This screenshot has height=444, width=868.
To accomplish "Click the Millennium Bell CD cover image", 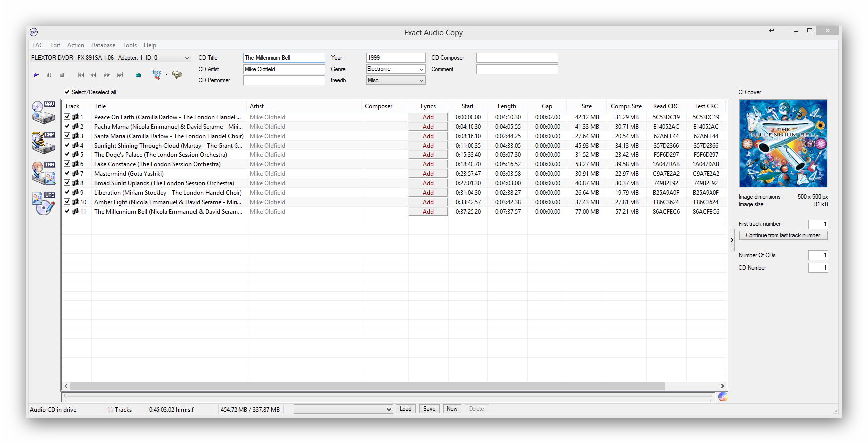I will [x=783, y=143].
